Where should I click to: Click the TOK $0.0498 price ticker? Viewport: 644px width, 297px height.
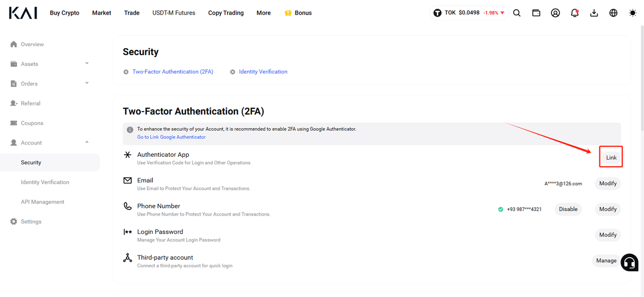(x=469, y=13)
